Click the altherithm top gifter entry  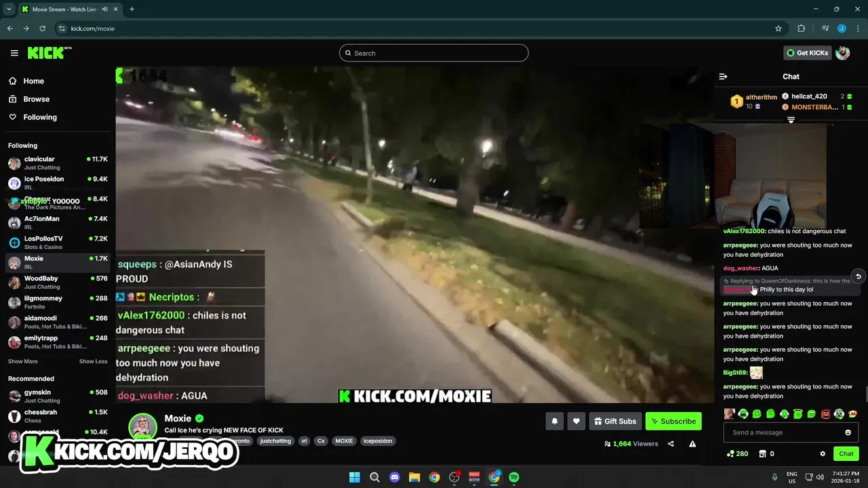click(x=753, y=102)
